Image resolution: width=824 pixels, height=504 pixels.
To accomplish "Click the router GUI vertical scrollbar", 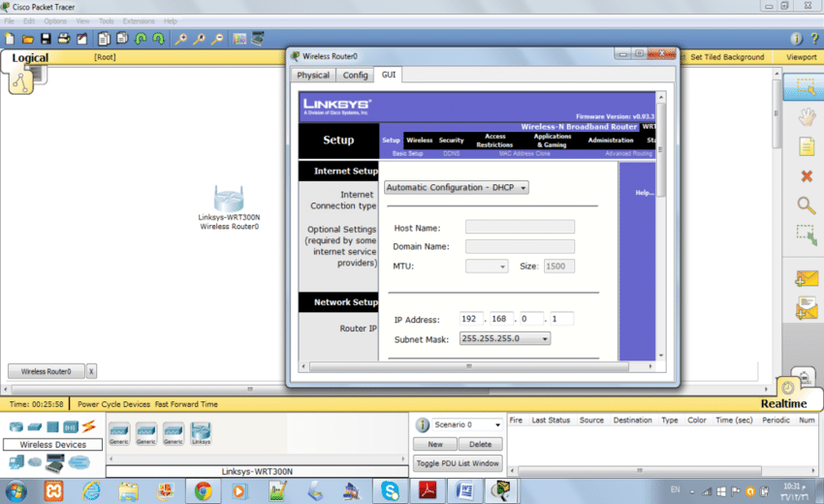I will click(x=661, y=150).
